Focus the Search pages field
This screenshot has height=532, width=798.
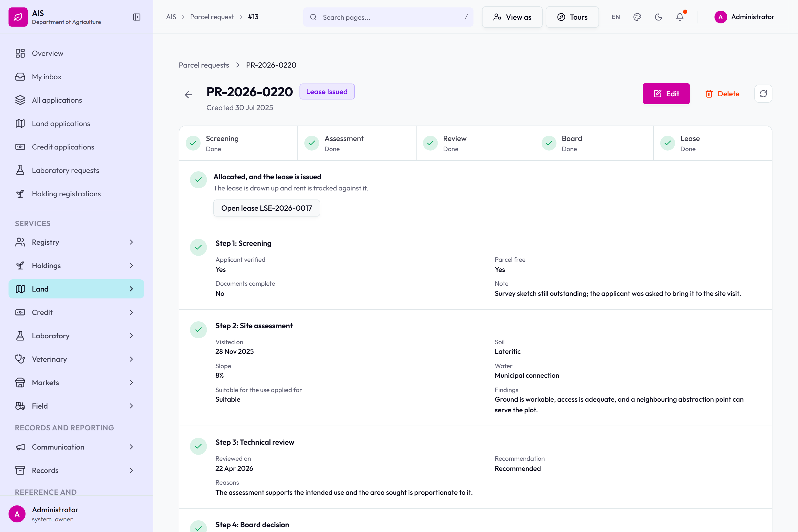point(388,17)
